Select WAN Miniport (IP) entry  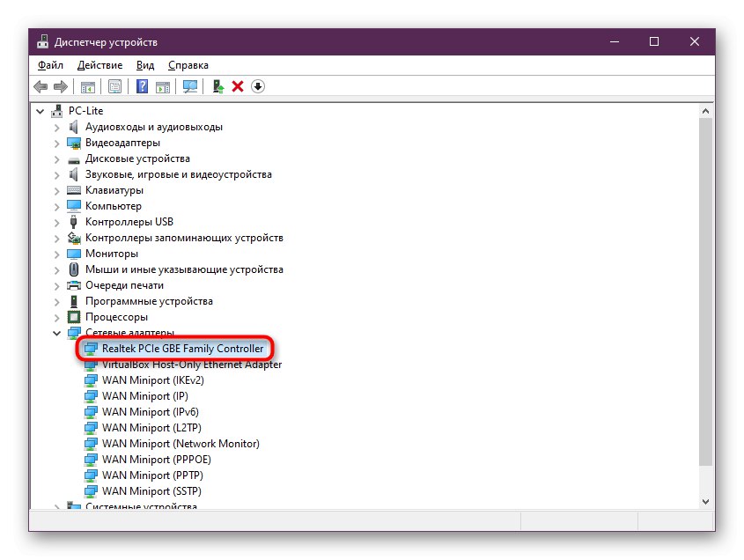coord(145,396)
